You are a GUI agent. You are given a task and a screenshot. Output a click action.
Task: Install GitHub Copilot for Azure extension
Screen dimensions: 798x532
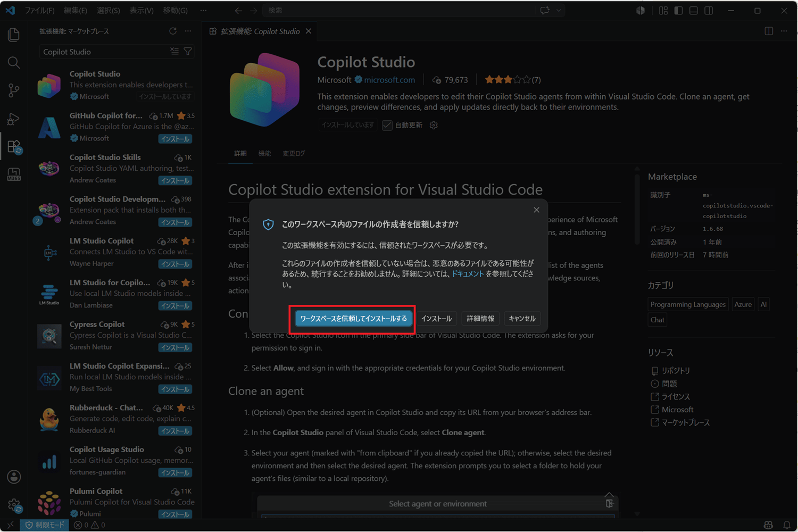176,139
